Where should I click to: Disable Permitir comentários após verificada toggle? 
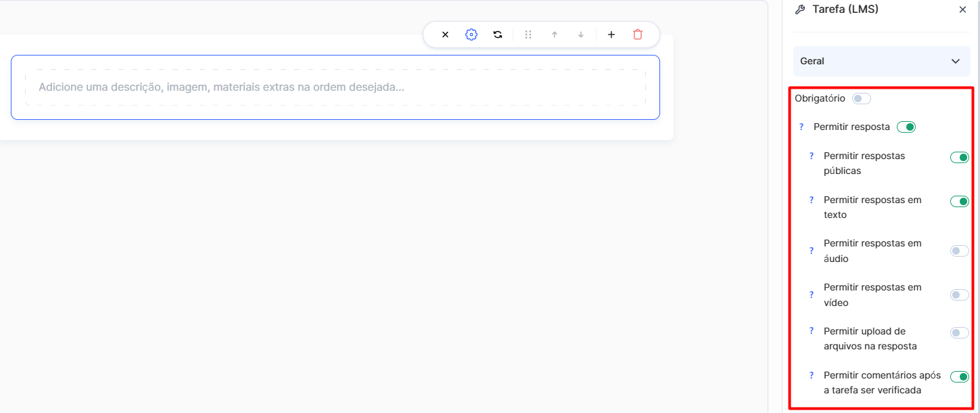click(959, 377)
